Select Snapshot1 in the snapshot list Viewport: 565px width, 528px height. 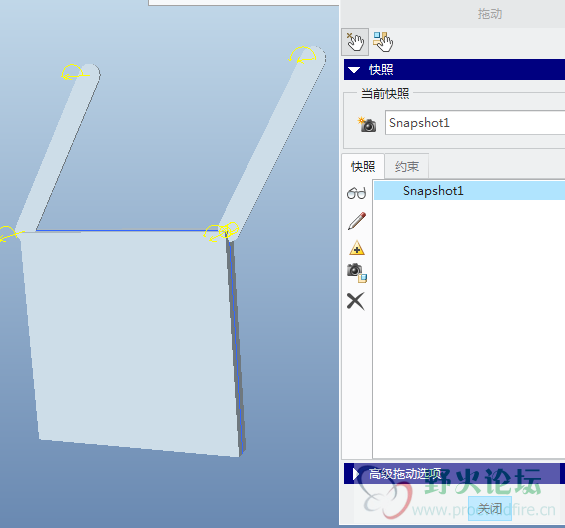coord(469,191)
